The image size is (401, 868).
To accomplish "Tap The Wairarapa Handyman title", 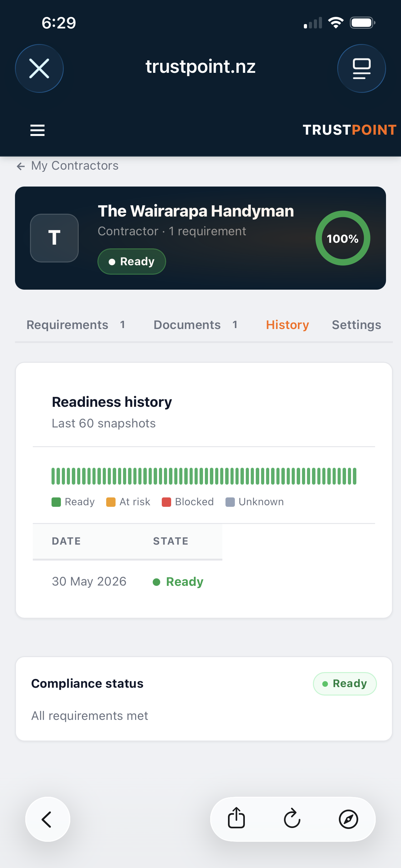I will tap(196, 211).
